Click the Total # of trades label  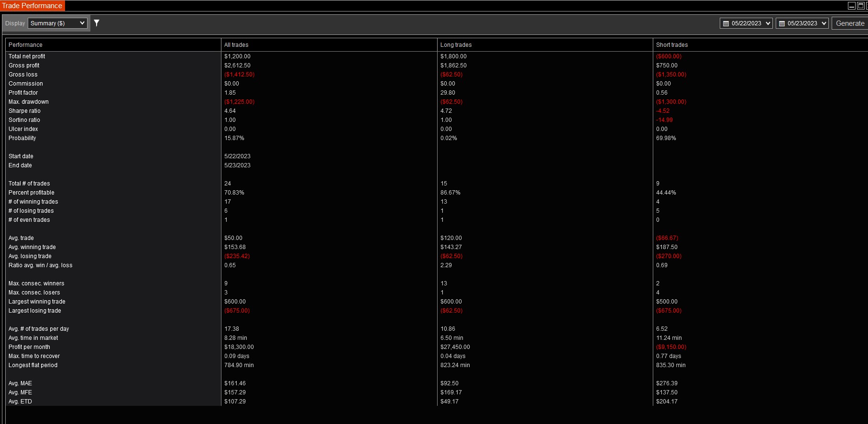[29, 184]
